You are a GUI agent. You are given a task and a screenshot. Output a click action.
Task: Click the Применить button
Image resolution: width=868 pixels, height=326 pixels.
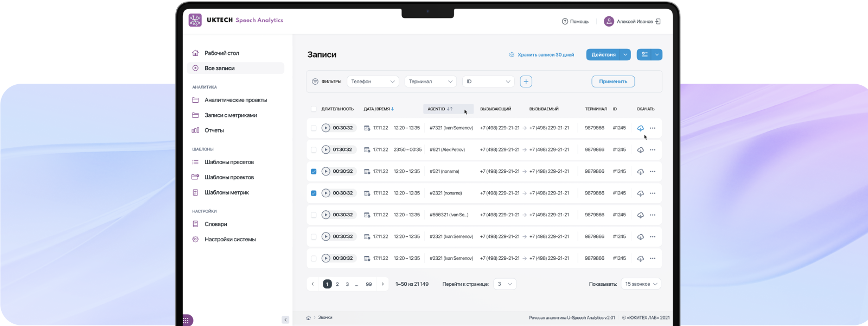click(613, 81)
